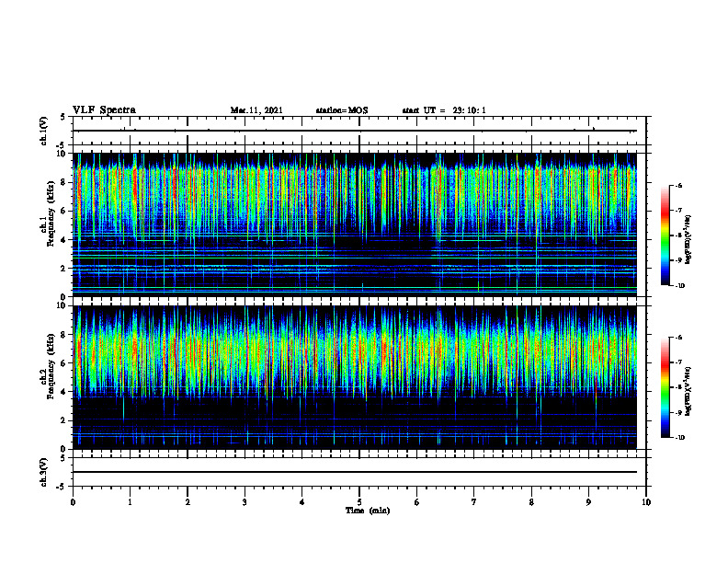
Task: Click the ch.3 waveform trace panel
Action: pyautogui.click(x=359, y=472)
